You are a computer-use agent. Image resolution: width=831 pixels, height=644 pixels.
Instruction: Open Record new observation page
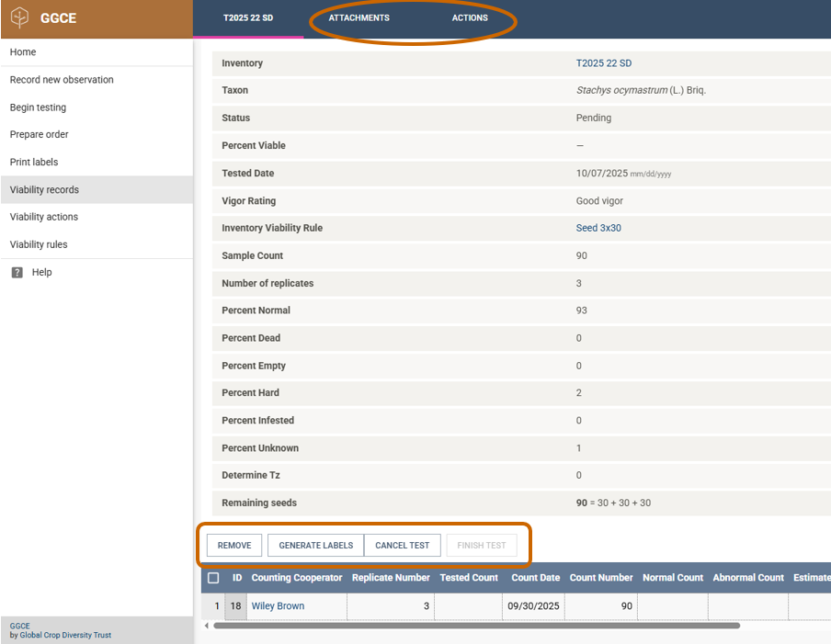pos(62,80)
